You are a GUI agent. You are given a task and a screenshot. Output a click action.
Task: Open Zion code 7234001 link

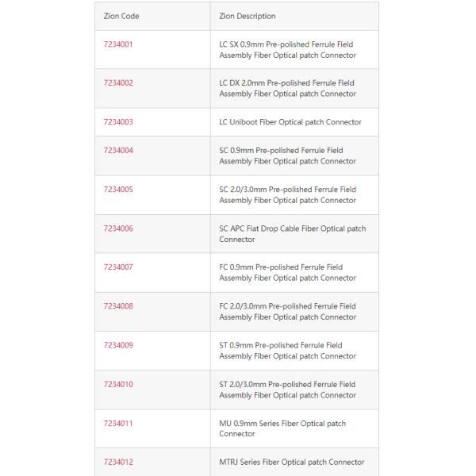(118, 44)
